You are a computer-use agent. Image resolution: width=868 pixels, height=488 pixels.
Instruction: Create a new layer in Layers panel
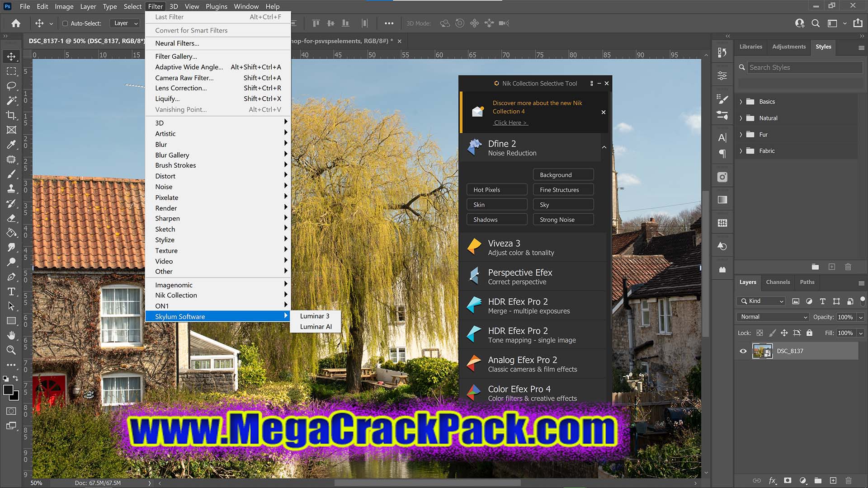tap(833, 480)
